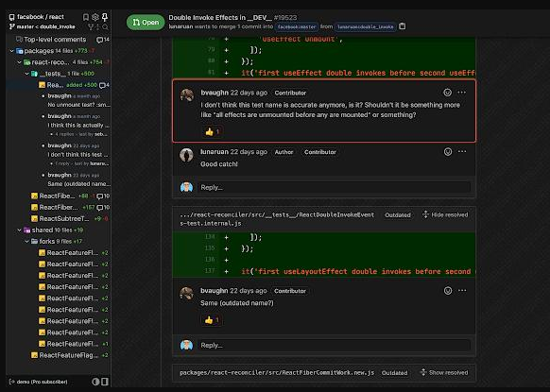Viewport: 550px width, 392px height.
Task: Click thumbs-up reaction under the test name comment
Action: click(212, 132)
